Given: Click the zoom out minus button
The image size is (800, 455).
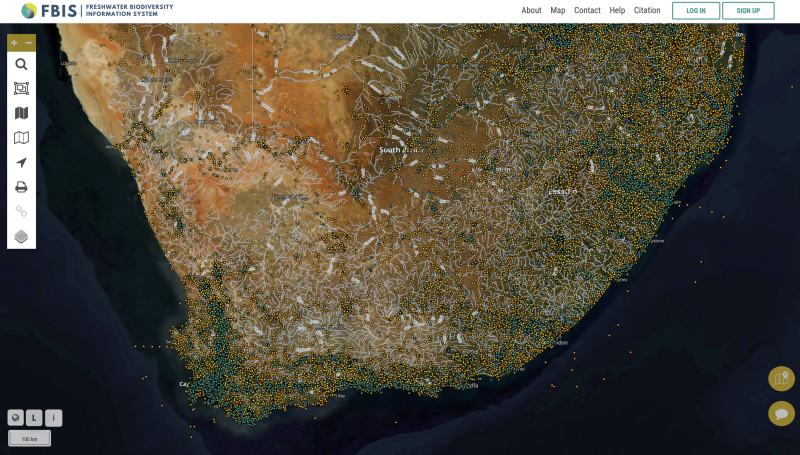Looking at the screenshot, I should coord(29,43).
